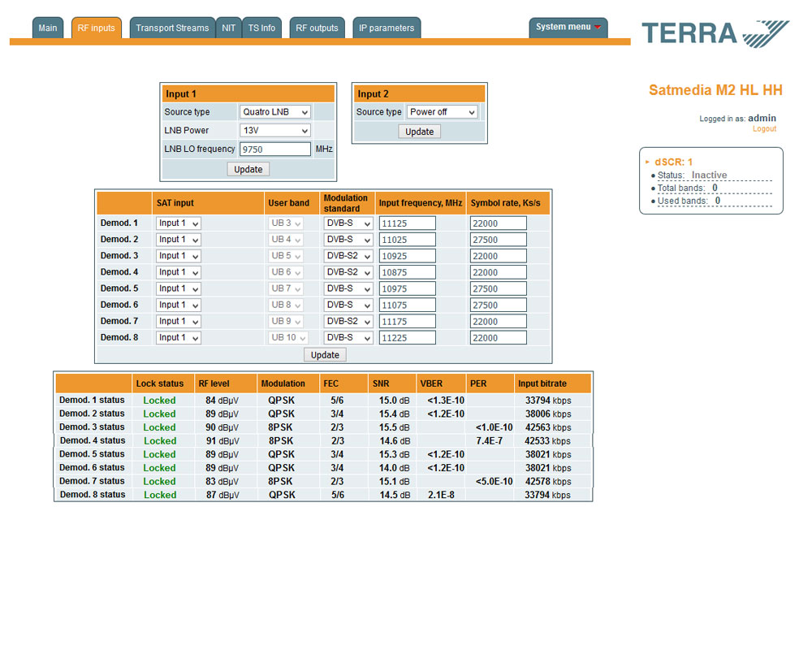Click Update button under Input 1
Image resolution: width=812 pixels, height=650 pixels.
click(x=248, y=170)
